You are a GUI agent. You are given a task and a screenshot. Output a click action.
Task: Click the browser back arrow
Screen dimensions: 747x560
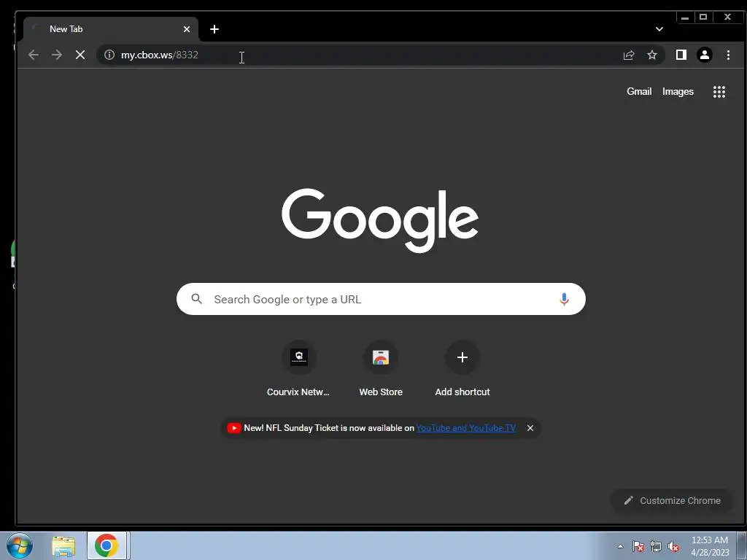tap(34, 55)
